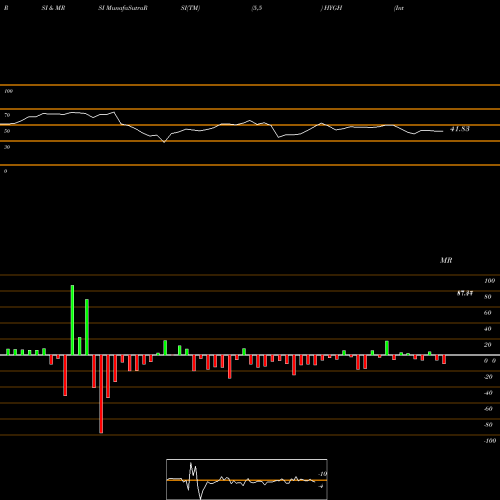This screenshot has width=500, height=500.
Task: Click the MR axis label 20
Action: [488, 345]
